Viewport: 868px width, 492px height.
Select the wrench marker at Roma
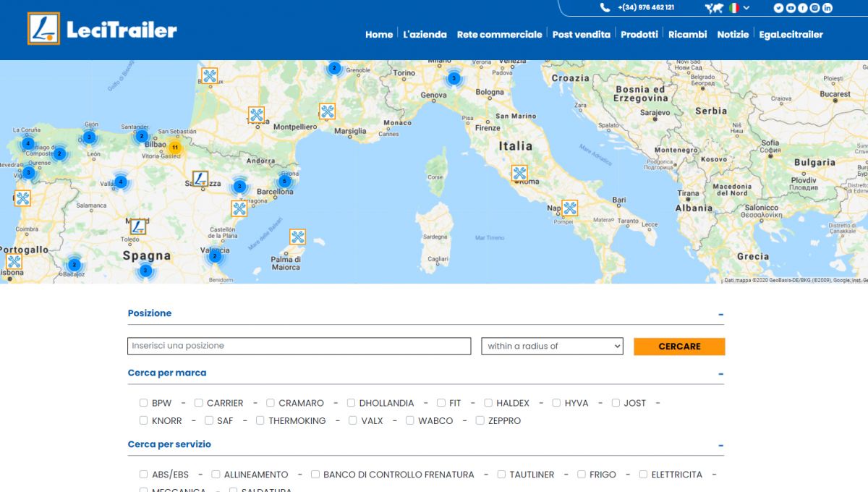coord(519,173)
